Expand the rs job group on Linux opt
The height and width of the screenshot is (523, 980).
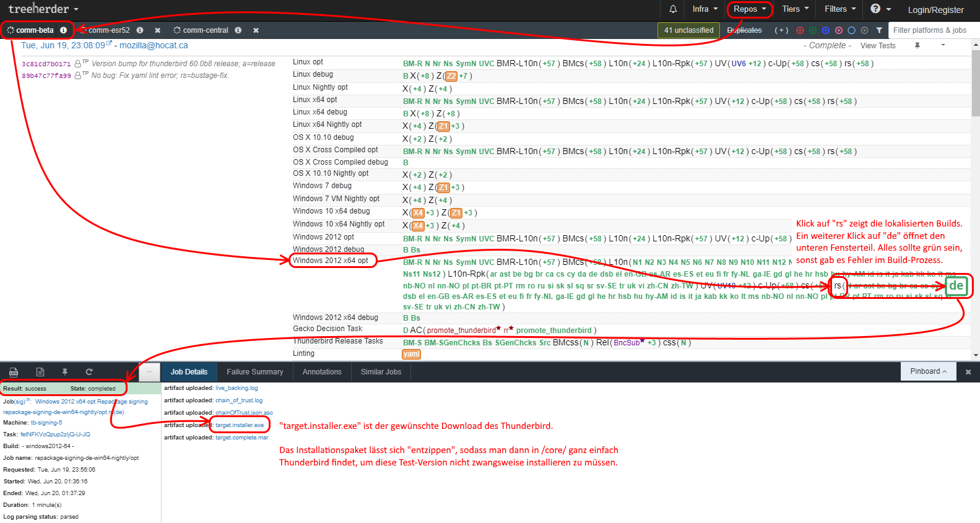pos(848,64)
